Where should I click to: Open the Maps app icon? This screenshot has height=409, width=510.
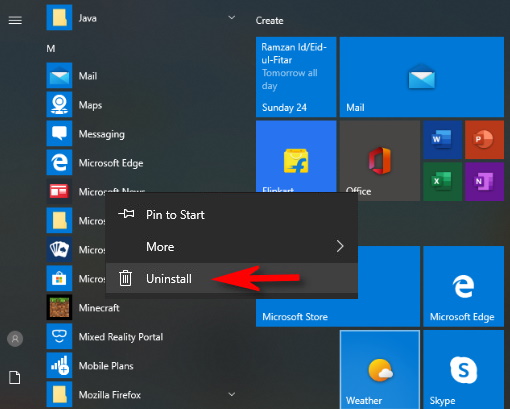tap(59, 105)
